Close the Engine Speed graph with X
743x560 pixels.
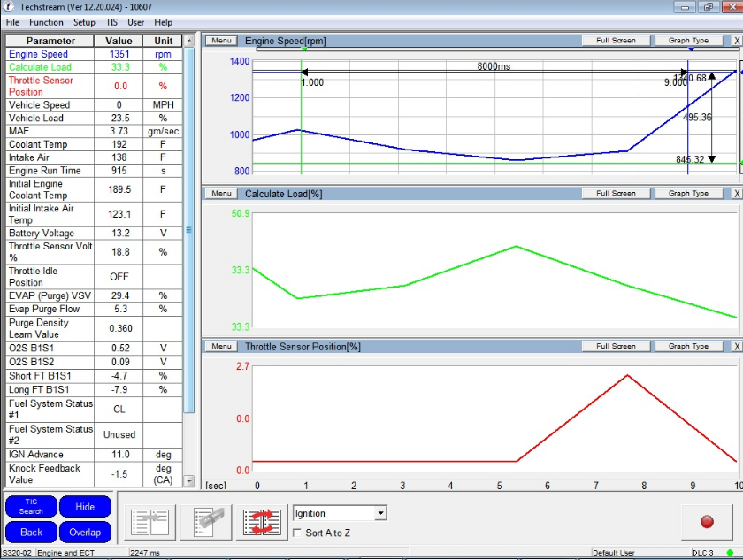(737, 41)
